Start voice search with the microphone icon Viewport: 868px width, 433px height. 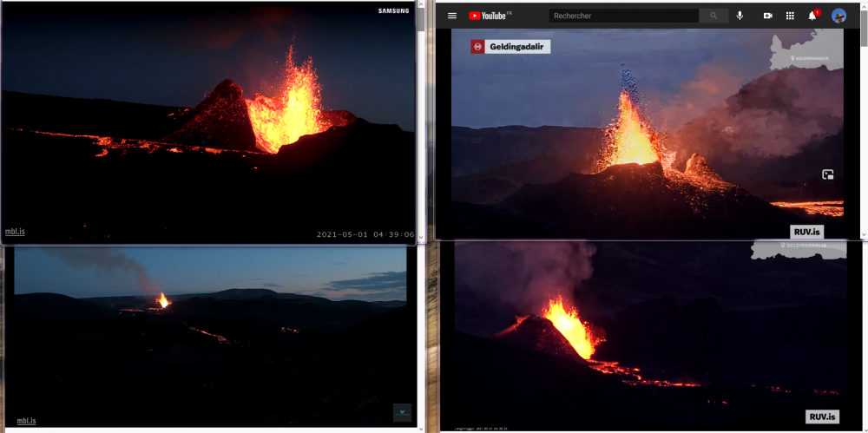[x=740, y=16]
